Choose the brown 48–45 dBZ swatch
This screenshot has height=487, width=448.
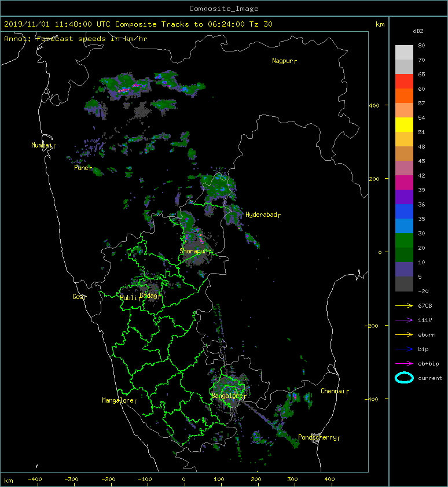point(404,153)
